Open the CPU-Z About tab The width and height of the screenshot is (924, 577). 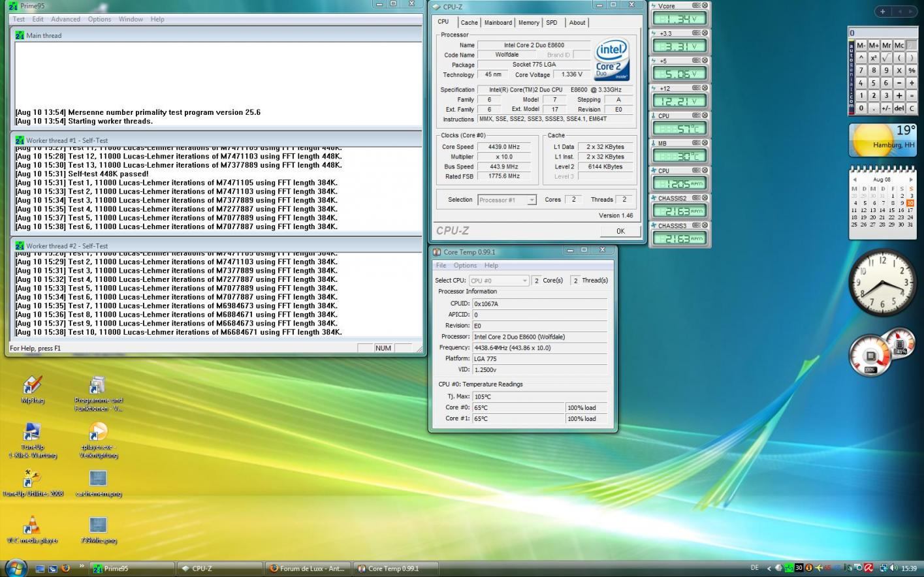(577, 22)
